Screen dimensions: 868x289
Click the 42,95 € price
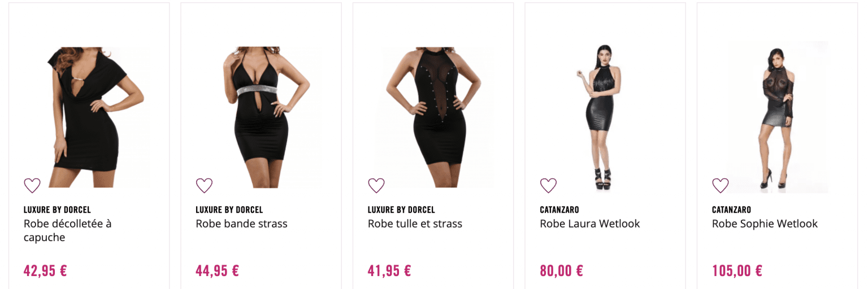pos(45,270)
